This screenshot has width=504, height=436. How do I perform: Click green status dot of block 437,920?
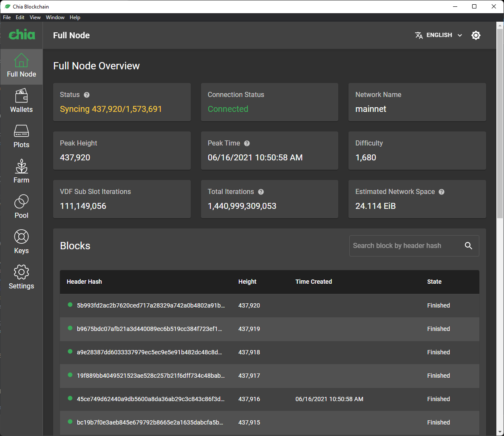pyautogui.click(x=70, y=305)
